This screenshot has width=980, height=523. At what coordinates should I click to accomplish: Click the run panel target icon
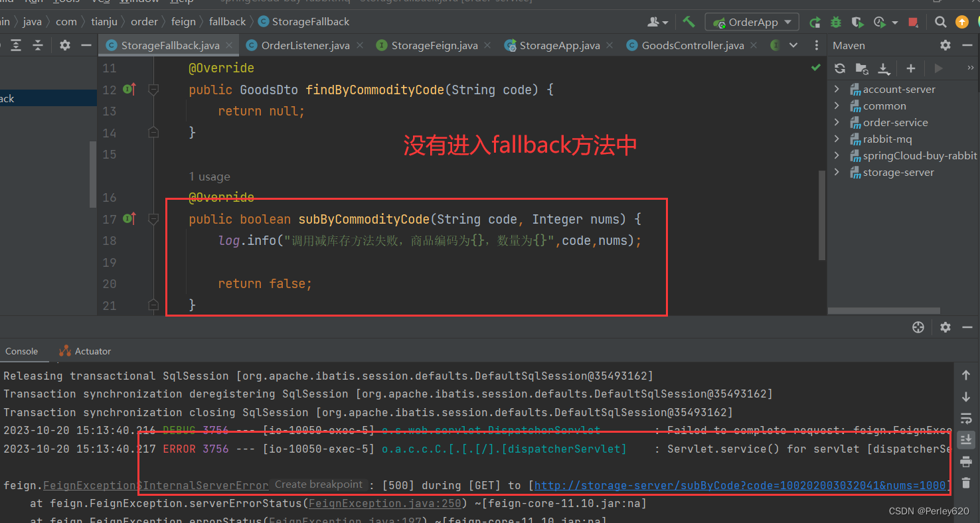click(x=918, y=327)
